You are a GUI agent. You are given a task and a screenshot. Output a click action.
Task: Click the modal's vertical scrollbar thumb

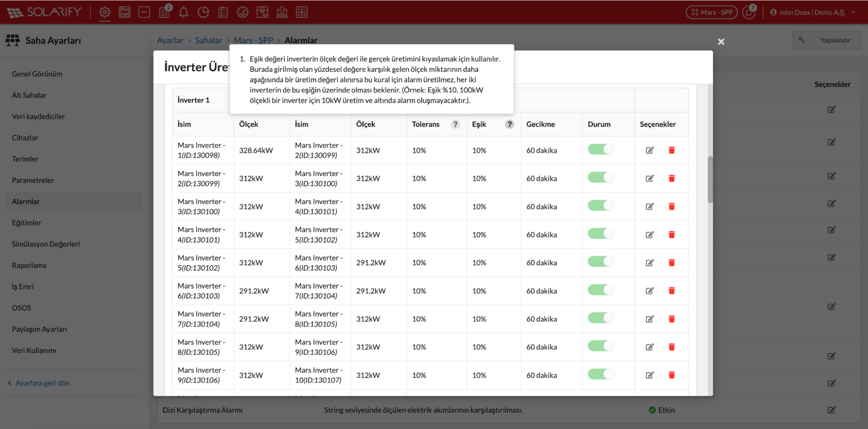tap(710, 179)
